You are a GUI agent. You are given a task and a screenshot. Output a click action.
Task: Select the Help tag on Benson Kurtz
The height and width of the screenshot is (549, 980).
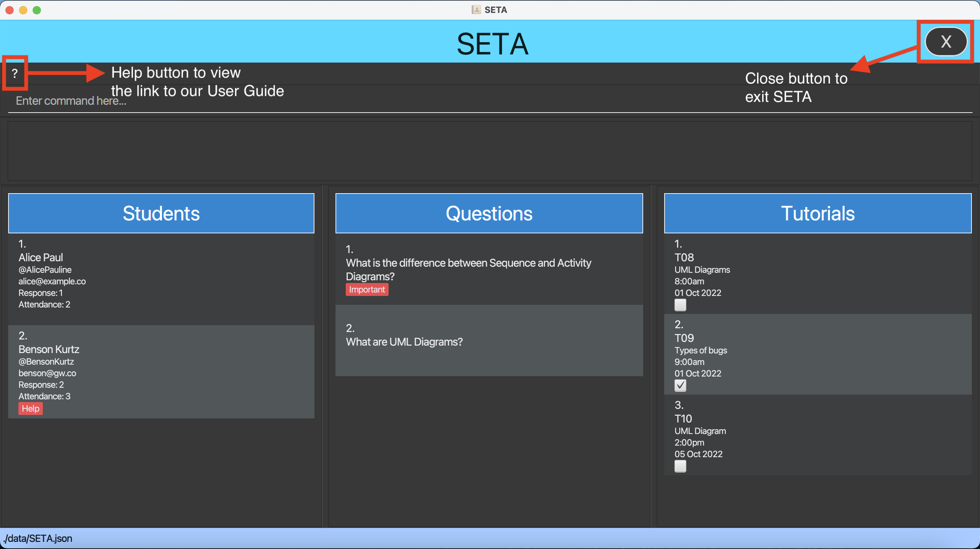(x=30, y=409)
